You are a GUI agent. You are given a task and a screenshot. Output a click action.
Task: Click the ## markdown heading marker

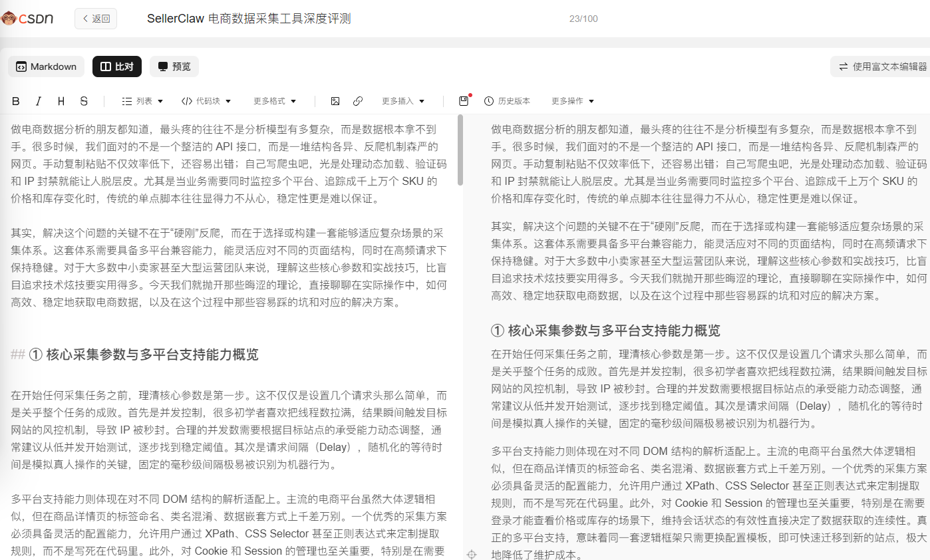18,354
